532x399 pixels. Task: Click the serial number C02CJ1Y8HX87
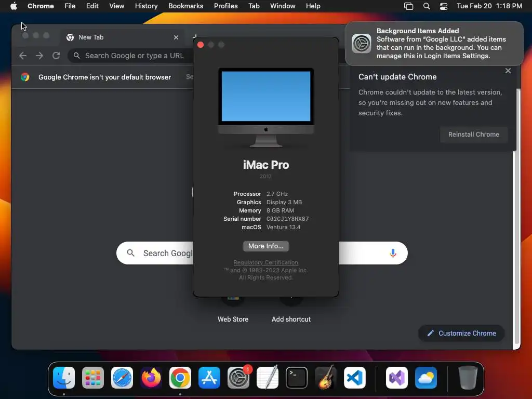click(x=287, y=219)
